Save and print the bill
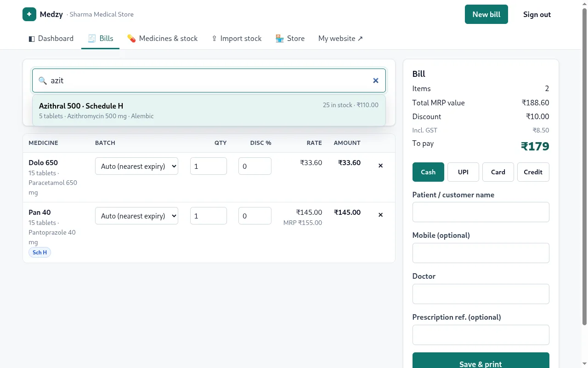Image resolution: width=588 pixels, height=368 pixels. coord(481,360)
